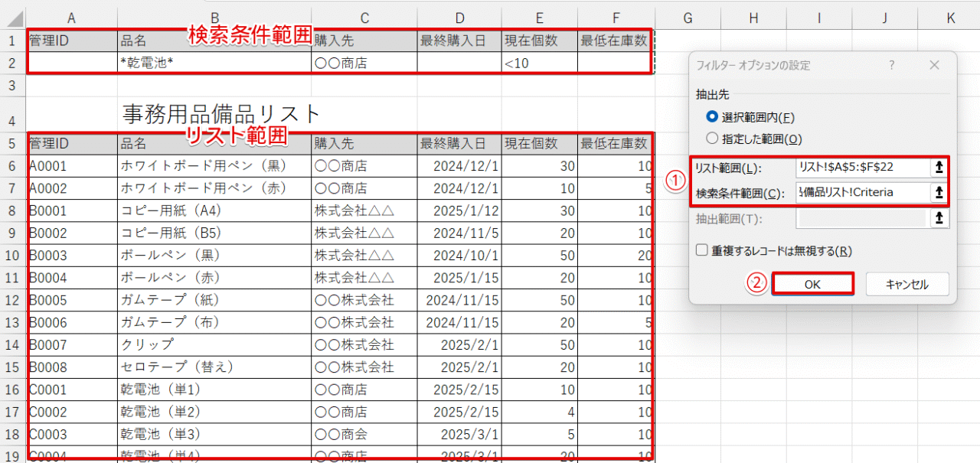
Task: Click the collapse button beside リスト範囲 field
Action: coord(939,168)
